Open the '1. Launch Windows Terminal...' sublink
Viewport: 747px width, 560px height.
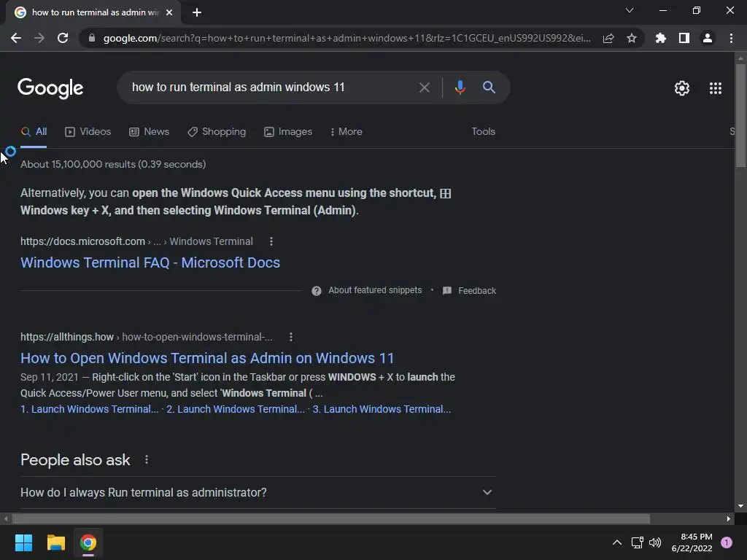90,409
